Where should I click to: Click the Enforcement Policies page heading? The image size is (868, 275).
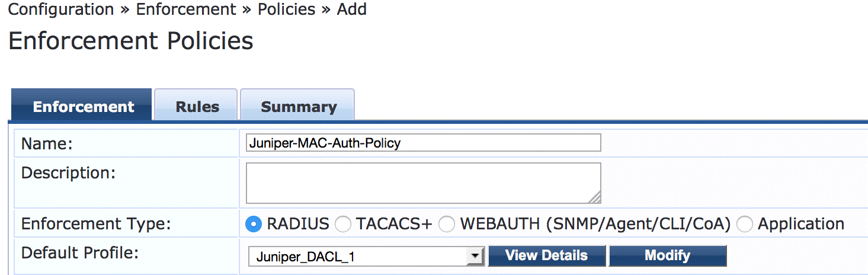(131, 41)
